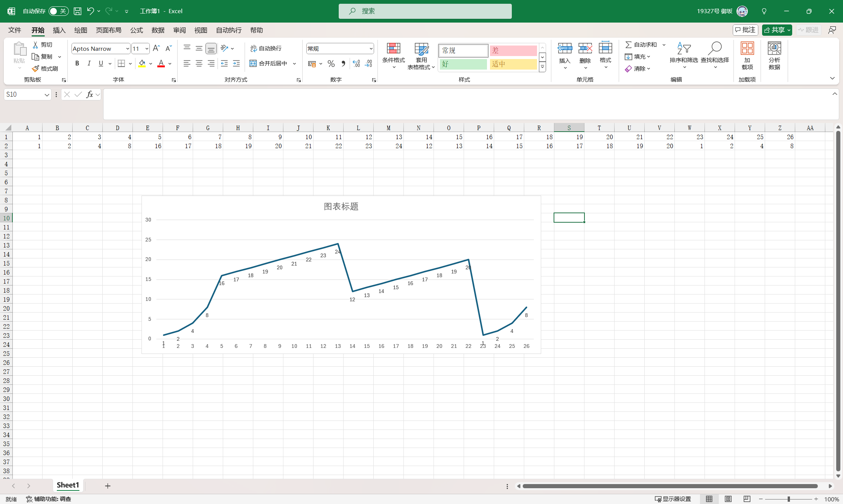Screen dimensions: 843x504
Task: Increase decimal places
Action: tap(356, 64)
